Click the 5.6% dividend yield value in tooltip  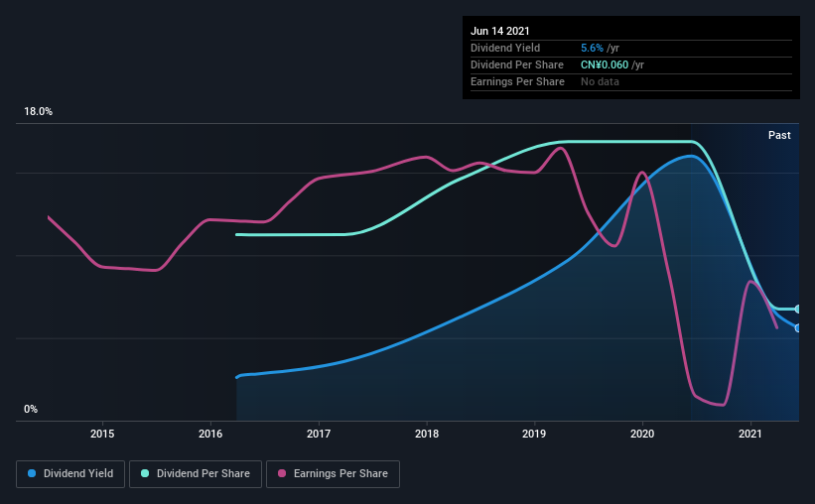tap(592, 48)
